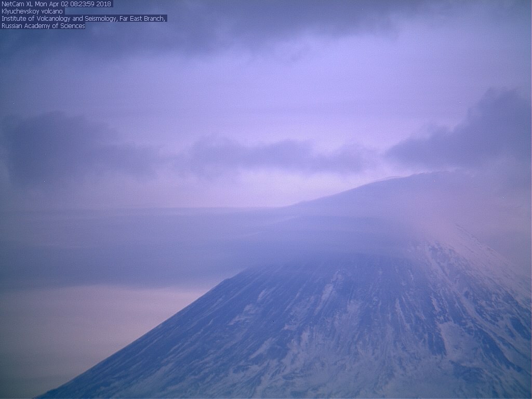Click the NetCam XL timestamp overlay line
This screenshot has width=532, height=399.
pos(56,4)
